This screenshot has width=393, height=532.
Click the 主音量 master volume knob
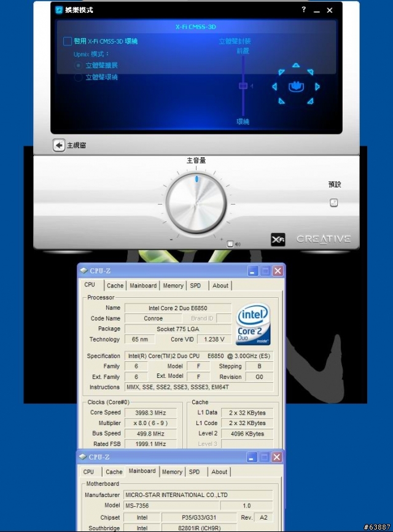coord(196,204)
